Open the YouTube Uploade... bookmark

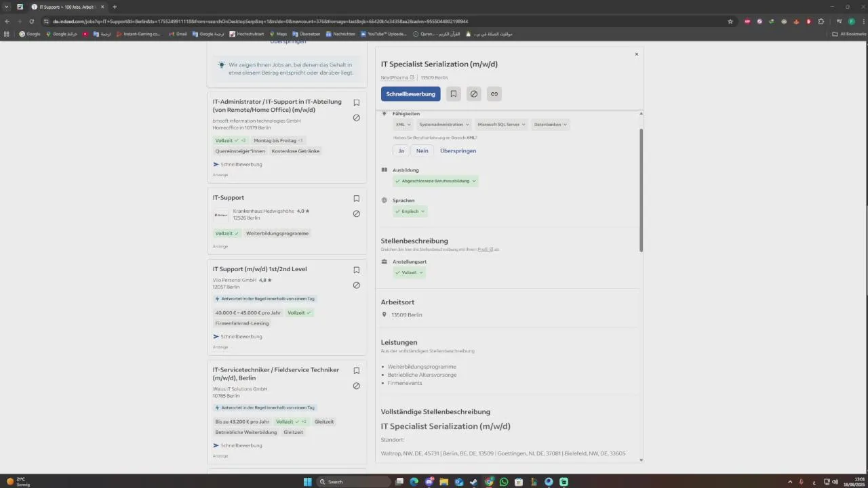pos(384,34)
